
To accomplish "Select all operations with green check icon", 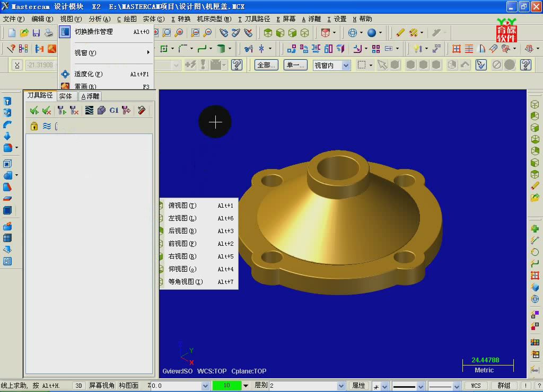I will [x=34, y=110].
